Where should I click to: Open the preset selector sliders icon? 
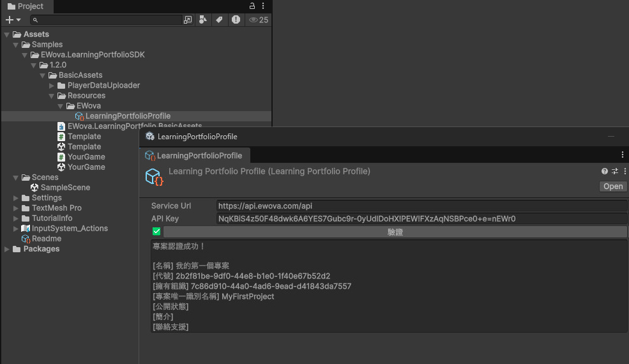(x=615, y=171)
